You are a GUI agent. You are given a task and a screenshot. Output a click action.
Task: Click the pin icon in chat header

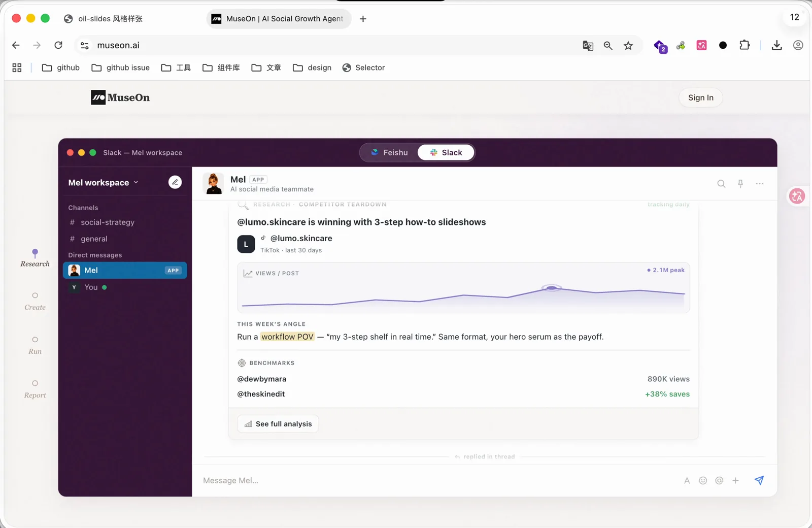[x=740, y=184]
